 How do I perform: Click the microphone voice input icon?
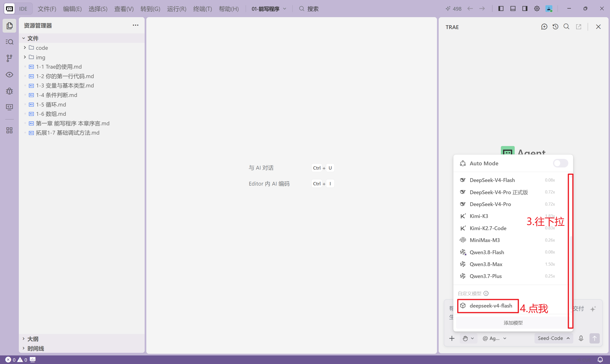[x=581, y=338]
